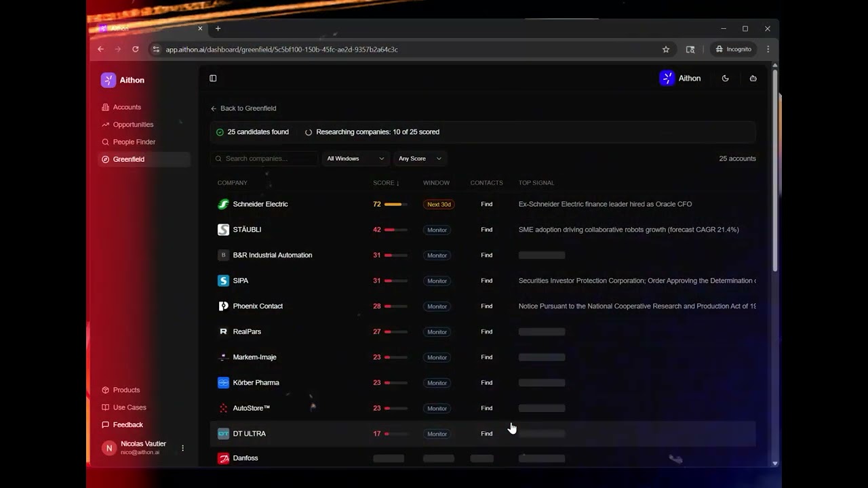868x488 pixels.
Task: Sort by the SCORE column header
Action: point(386,183)
